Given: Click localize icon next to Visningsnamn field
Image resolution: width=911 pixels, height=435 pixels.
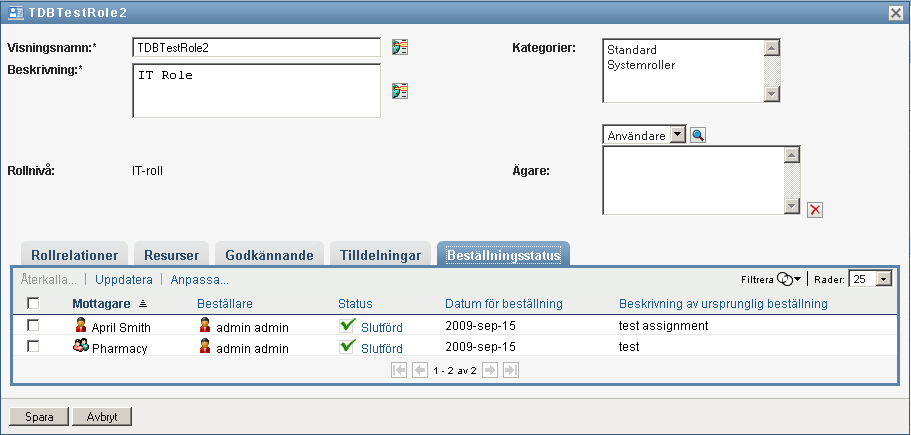Looking at the screenshot, I should 400,47.
